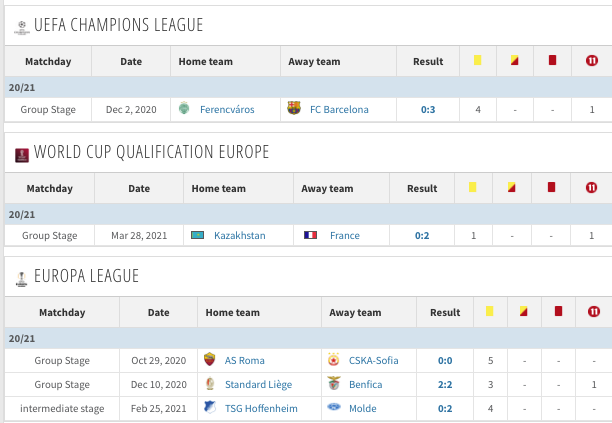Click the World Cup Qualification Europe logo
Viewport: 612px width, 423px height.
pyautogui.click(x=22, y=155)
